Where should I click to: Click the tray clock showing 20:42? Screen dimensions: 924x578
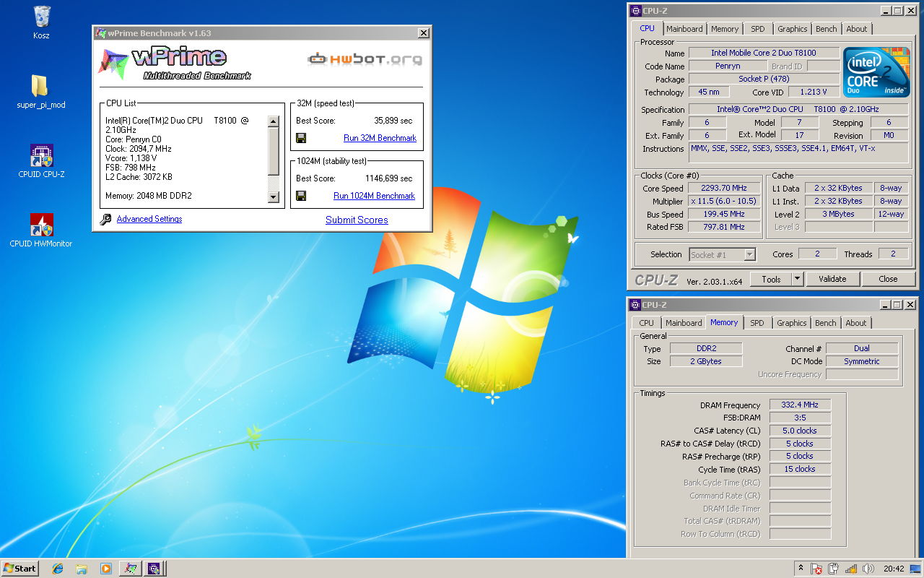coord(894,569)
